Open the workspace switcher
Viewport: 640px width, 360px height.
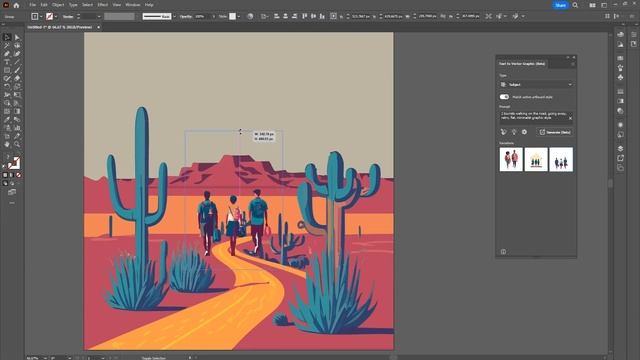[604, 5]
